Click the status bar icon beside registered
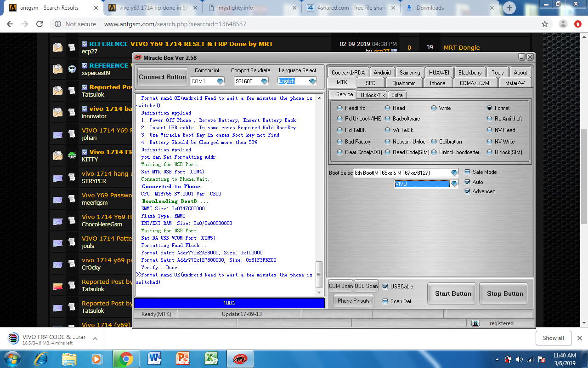The height and width of the screenshot is (368, 588). (475, 323)
